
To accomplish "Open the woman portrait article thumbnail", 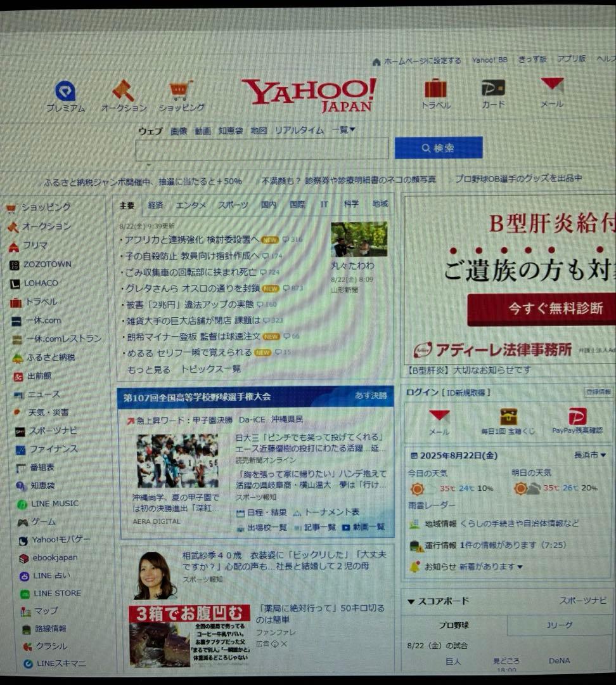I will 155,575.
